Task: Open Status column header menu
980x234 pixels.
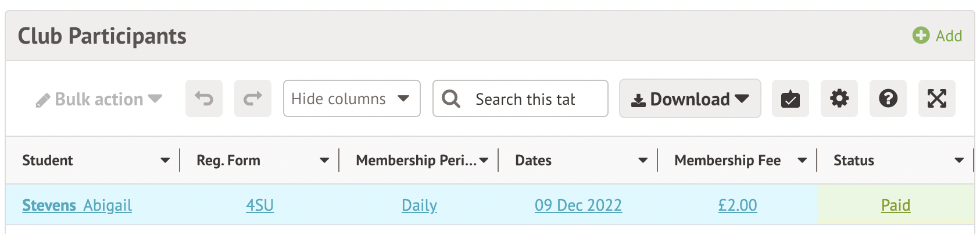Action: point(959,161)
